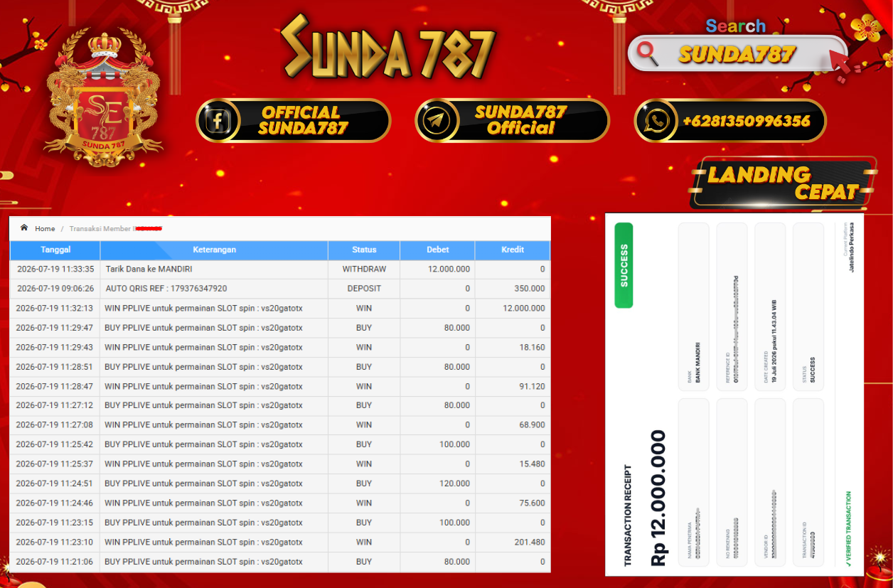This screenshot has width=893, height=588.
Task: Click the date 2026-07-19 11:33:35
Action: (55, 269)
